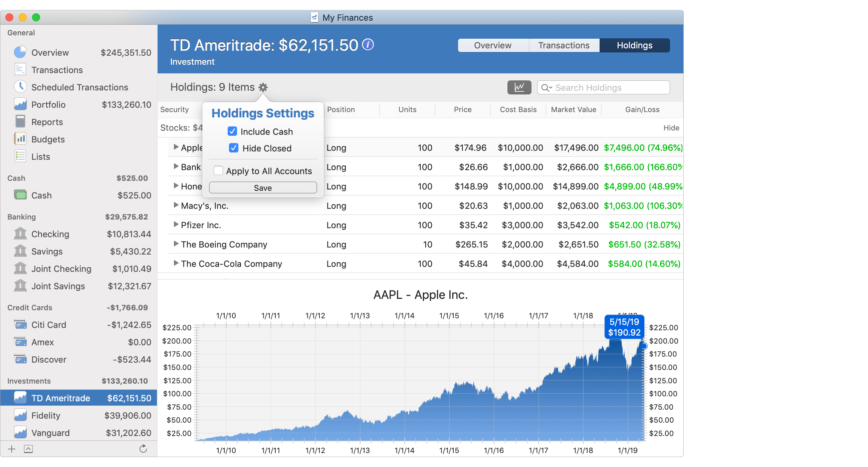868x467 pixels.
Task: Click the Reports icon in sidebar
Action: coord(20,121)
